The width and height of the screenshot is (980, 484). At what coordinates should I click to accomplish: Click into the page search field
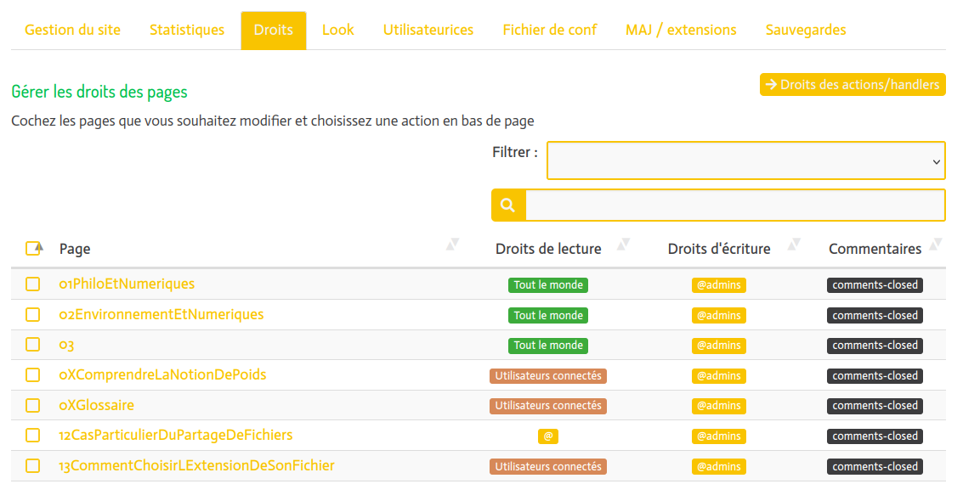click(735, 205)
